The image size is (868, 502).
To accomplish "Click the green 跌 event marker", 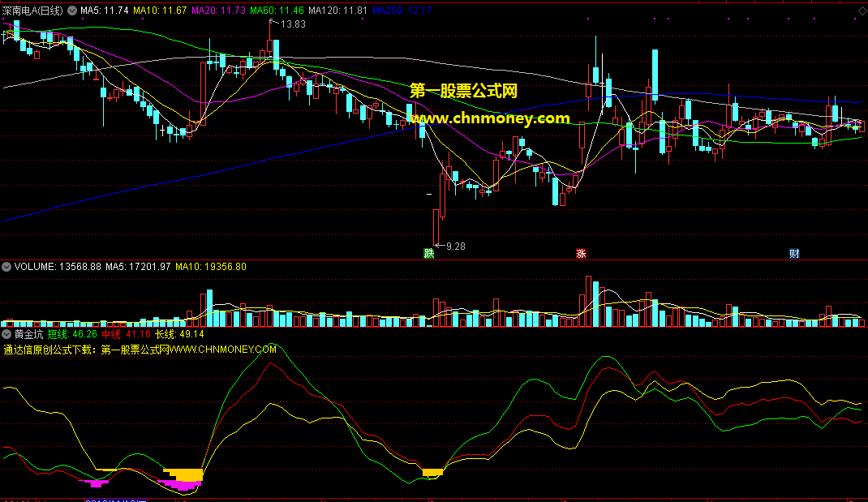I will (429, 254).
